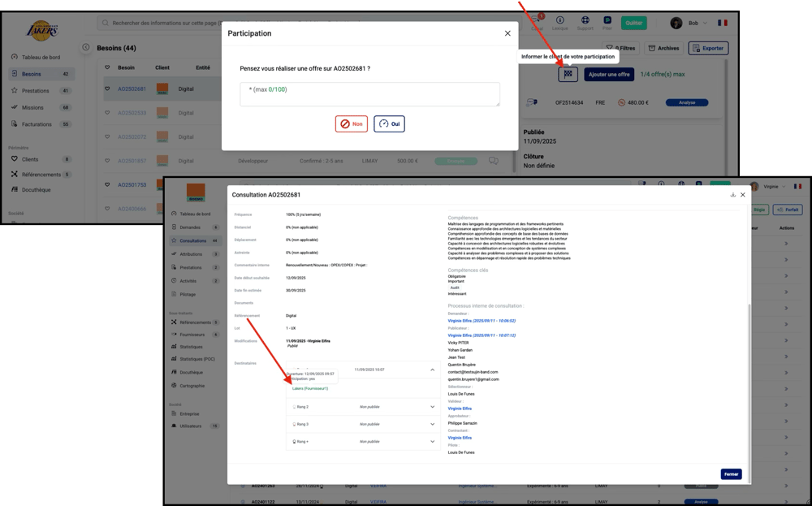Click the checkered flag participation icon

[x=568, y=74]
